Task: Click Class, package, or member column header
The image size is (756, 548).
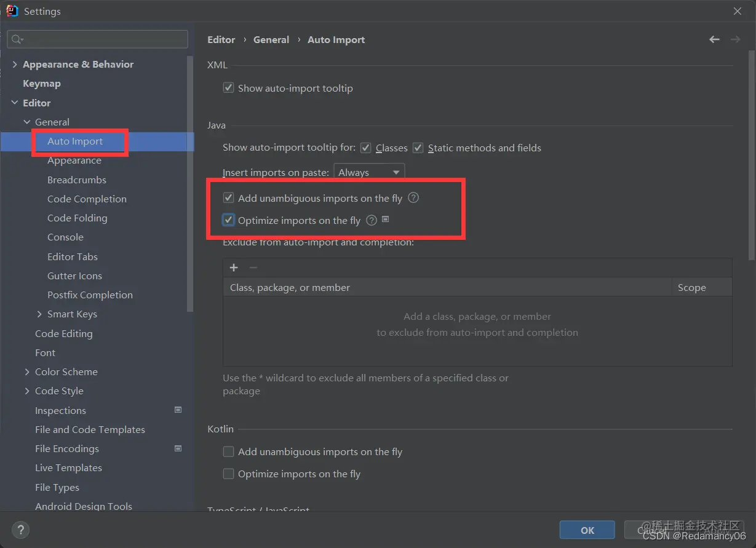Action: [x=447, y=287]
